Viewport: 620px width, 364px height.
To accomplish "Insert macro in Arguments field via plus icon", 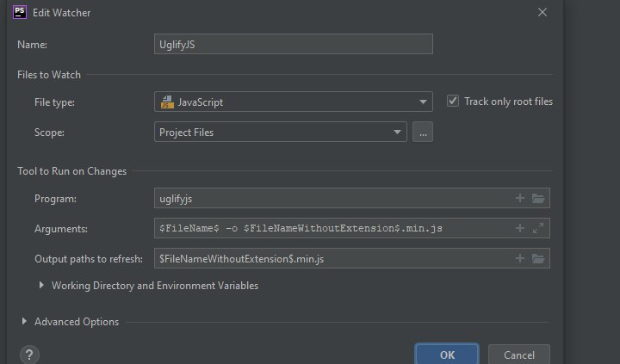I will pos(520,229).
